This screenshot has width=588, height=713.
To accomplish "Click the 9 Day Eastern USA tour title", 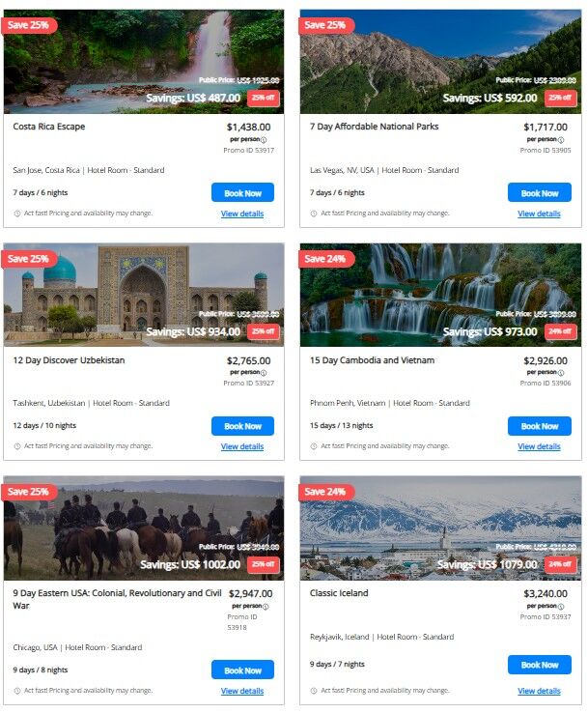I will [x=117, y=599].
